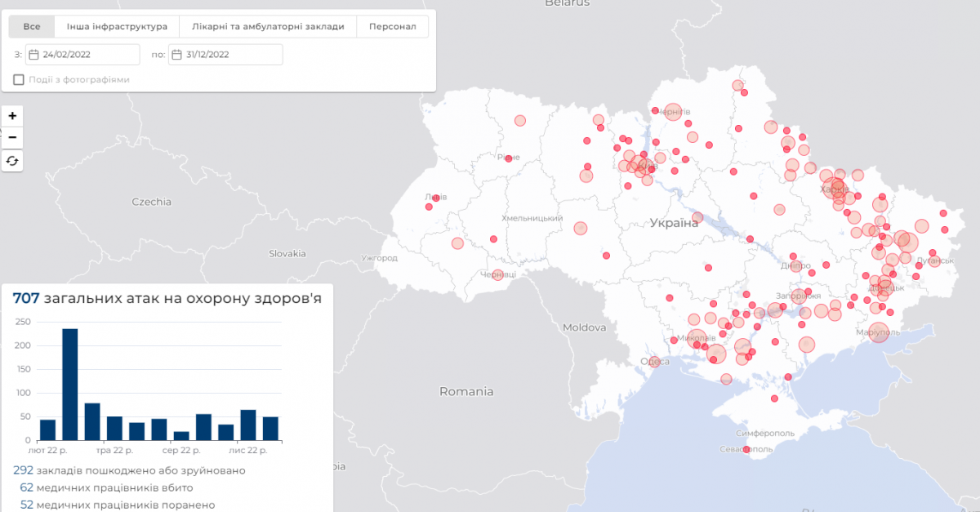Click the end date calendar icon

tap(176, 55)
